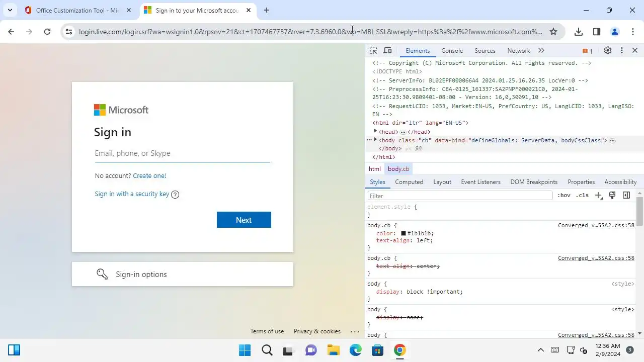Switch to the Console tab

452,51
